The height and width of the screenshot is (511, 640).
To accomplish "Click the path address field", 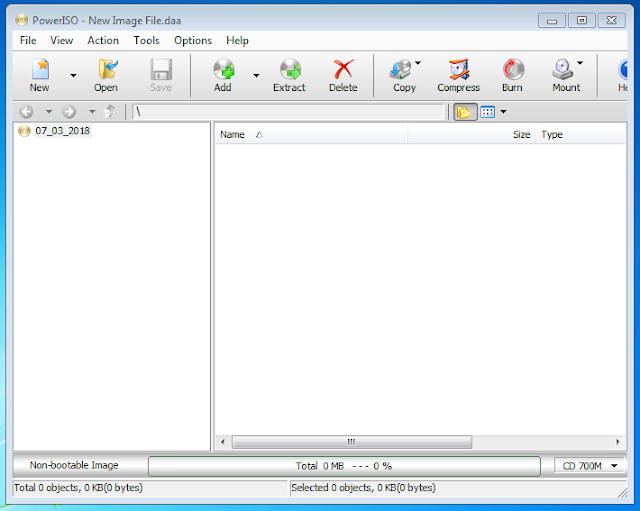I will click(288, 112).
